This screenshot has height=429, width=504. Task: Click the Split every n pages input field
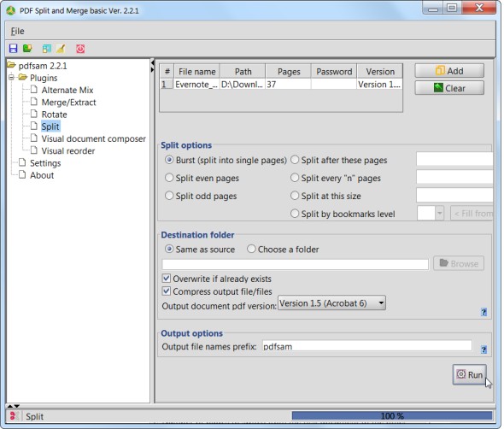[x=454, y=177]
